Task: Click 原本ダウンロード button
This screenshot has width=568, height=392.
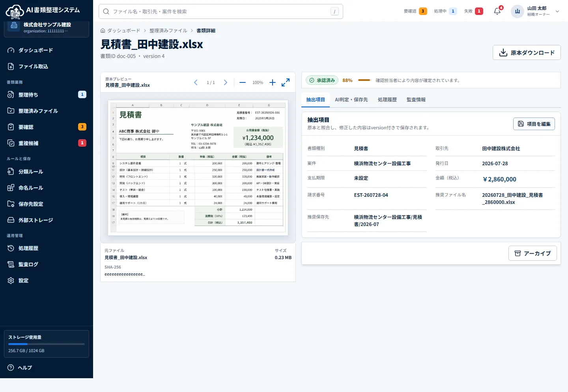Action: tap(527, 52)
